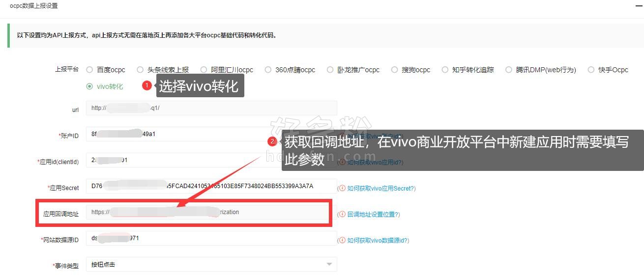Click the url input field

(x=211, y=108)
